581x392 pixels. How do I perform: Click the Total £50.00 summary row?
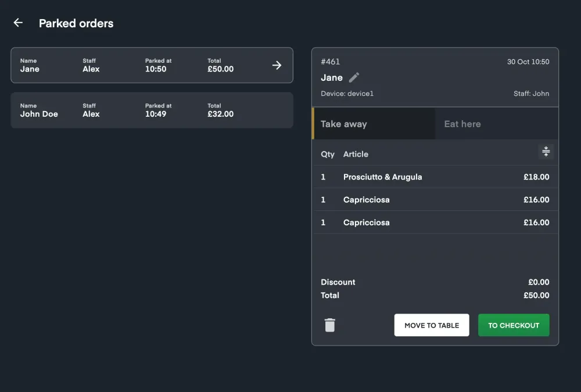[x=435, y=295]
